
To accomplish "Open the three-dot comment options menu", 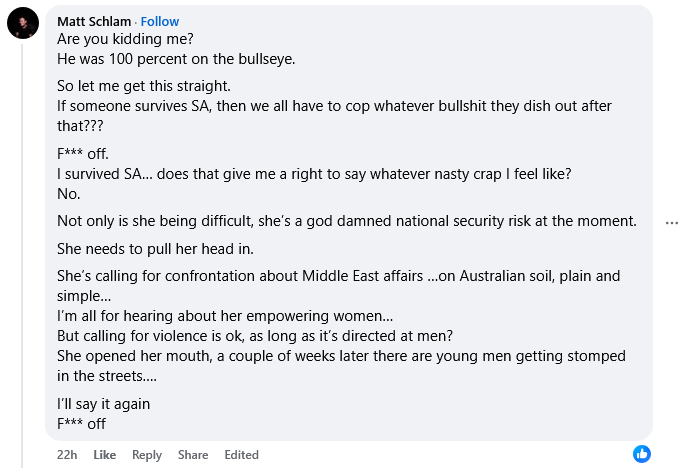I will coord(671,223).
